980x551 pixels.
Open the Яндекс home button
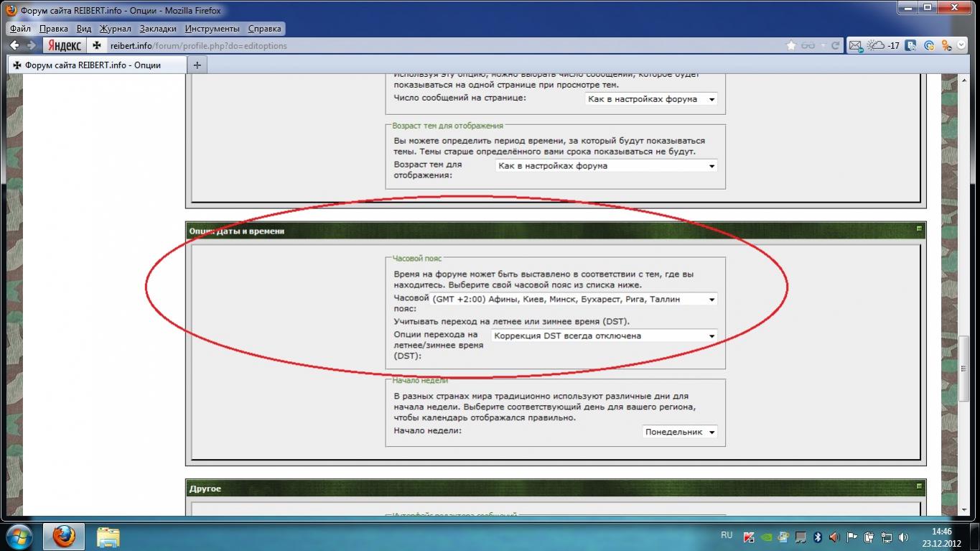[x=65, y=45]
